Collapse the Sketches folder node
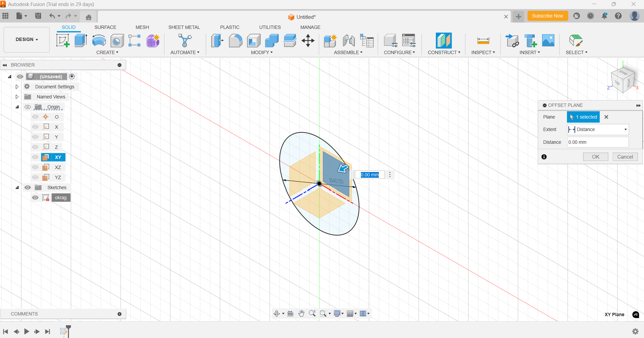Viewport: 644px width, 338px height. click(17, 187)
